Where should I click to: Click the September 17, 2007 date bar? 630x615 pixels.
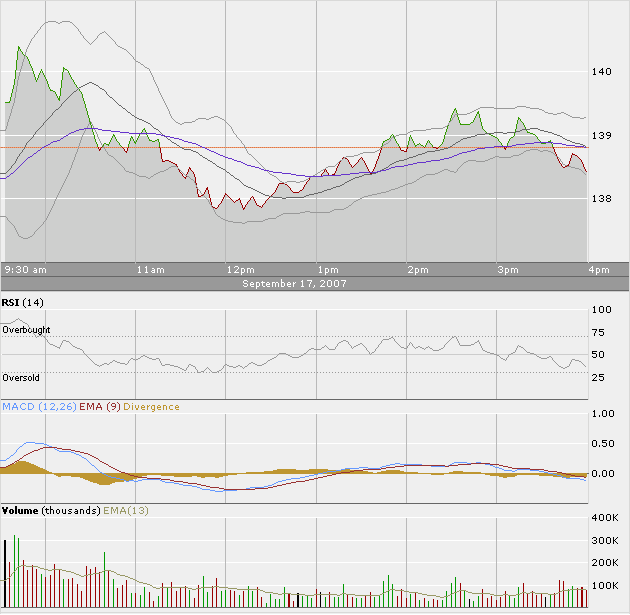293,284
